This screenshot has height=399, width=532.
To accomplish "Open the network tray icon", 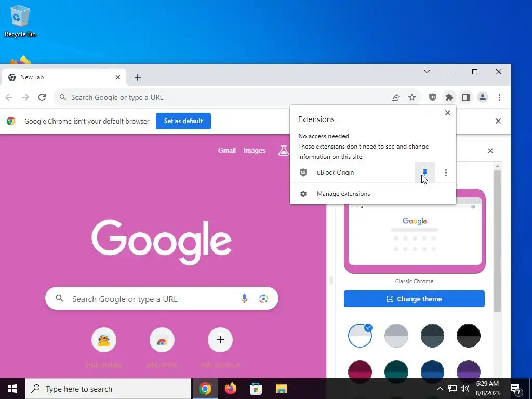I will [453, 389].
